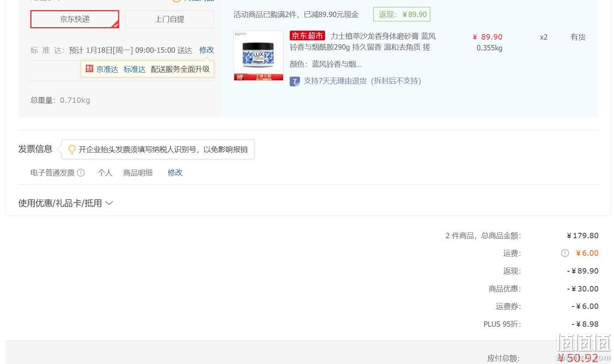Click the 商品明细 invoice content text
Viewport: 614px width, 364px height.
click(138, 173)
